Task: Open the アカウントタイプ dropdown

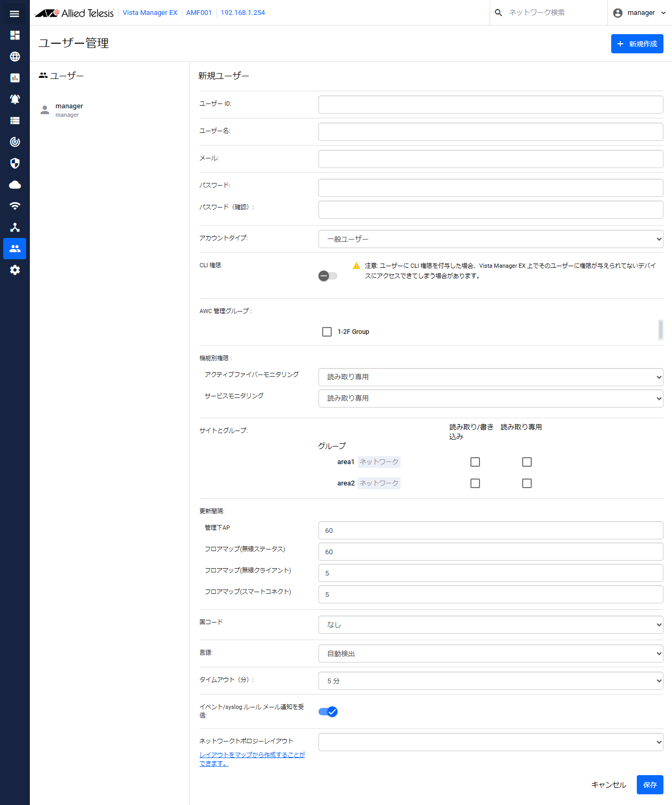Action: click(491, 239)
